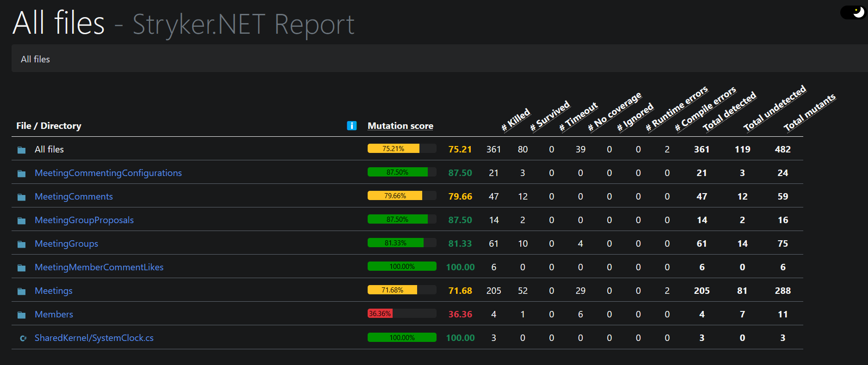
Task: Click the 75.21% progress bar for All files
Action: click(402, 149)
